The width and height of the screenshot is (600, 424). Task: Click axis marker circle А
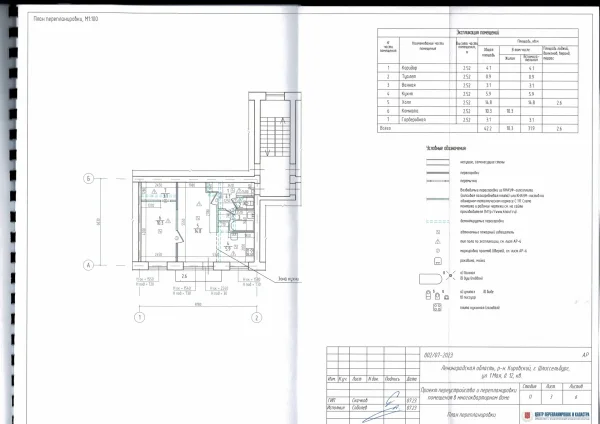point(88,265)
